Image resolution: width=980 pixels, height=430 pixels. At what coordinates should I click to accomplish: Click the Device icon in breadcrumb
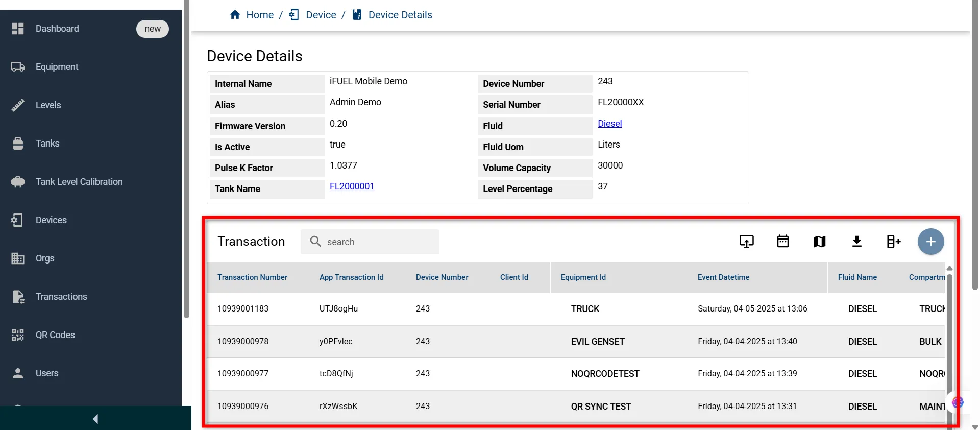[295, 15]
